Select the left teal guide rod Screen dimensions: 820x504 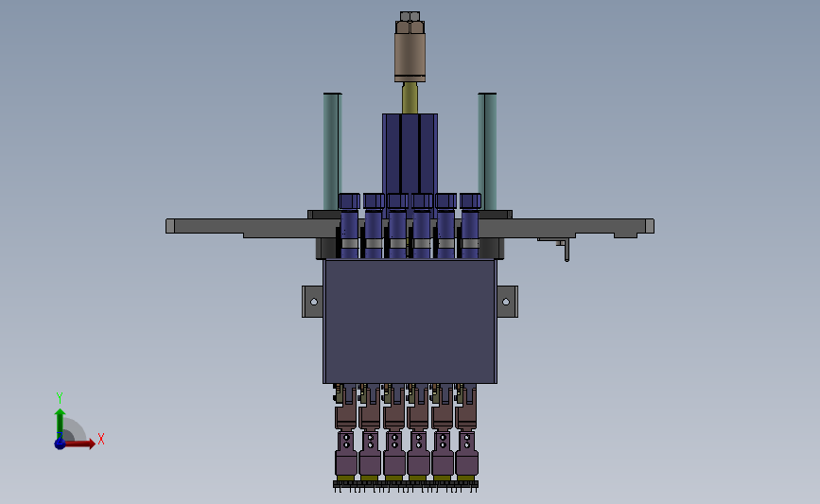(x=332, y=151)
